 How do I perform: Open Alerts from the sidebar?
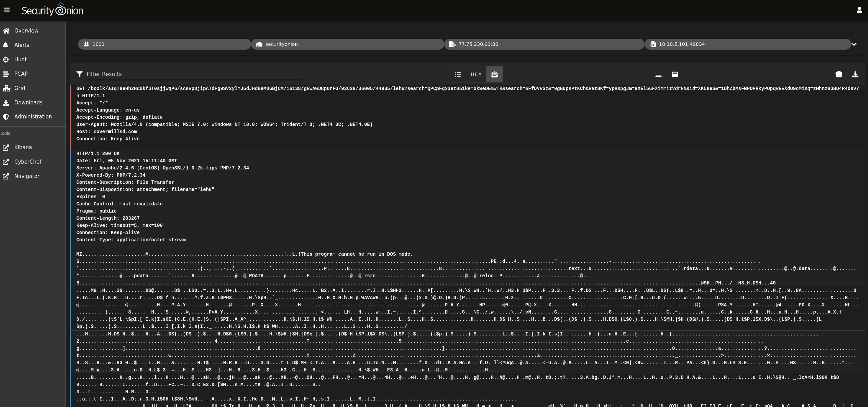[33, 45]
